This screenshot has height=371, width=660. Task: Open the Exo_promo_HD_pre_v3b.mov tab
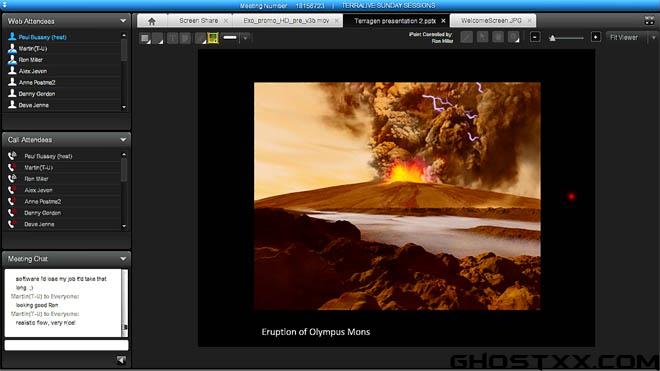pos(286,21)
